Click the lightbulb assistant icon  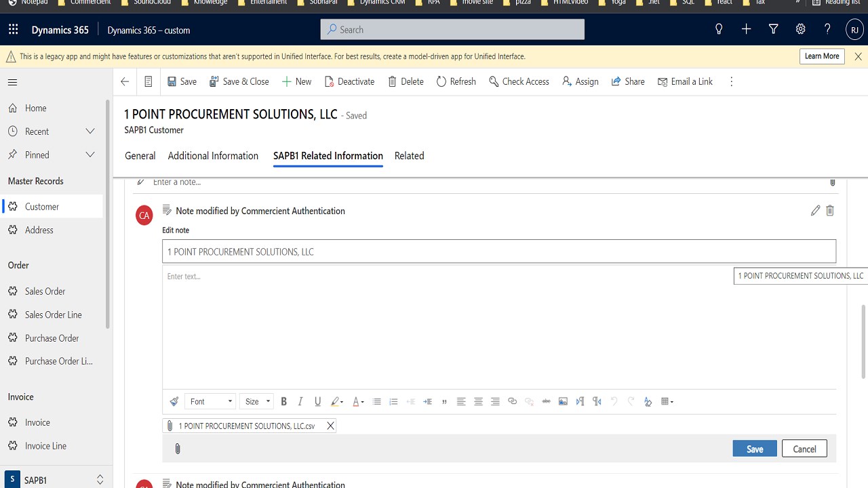tap(719, 29)
